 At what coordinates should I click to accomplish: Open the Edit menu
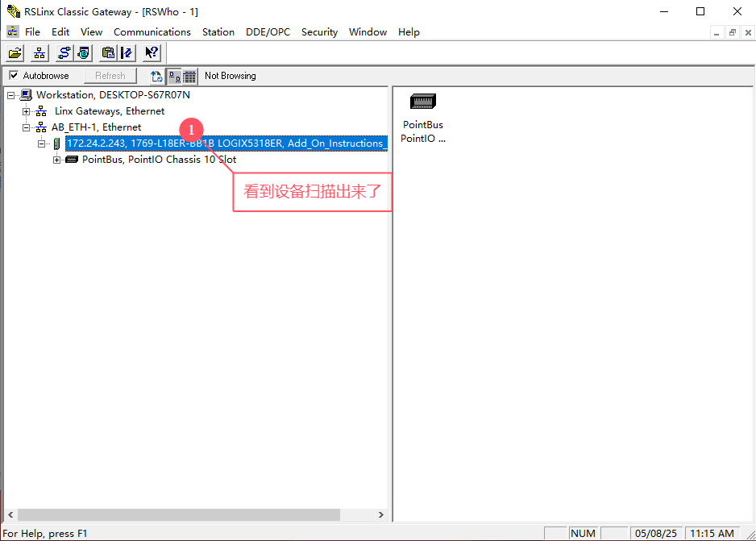click(60, 31)
